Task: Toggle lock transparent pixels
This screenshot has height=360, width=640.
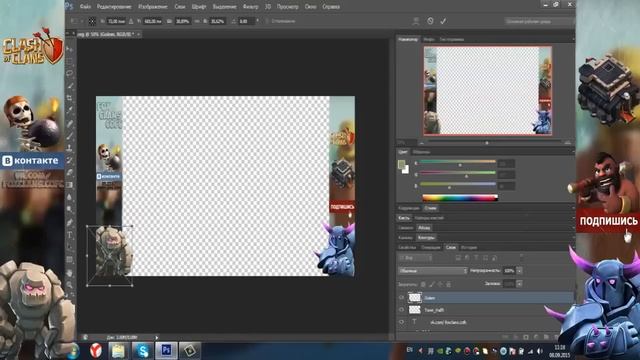Action: coord(423,284)
